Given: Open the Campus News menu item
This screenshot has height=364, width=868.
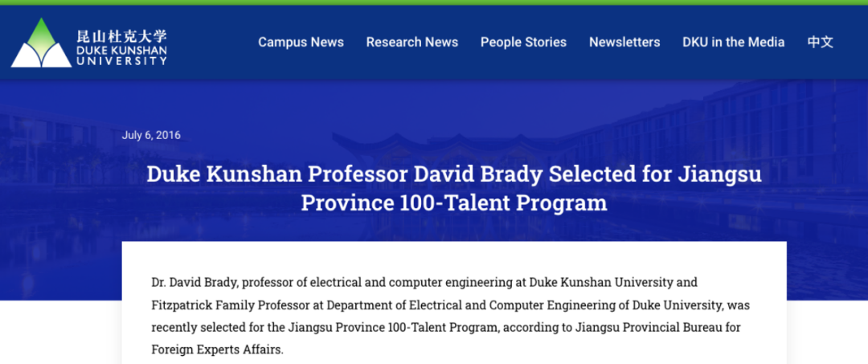Looking at the screenshot, I should tap(301, 42).
